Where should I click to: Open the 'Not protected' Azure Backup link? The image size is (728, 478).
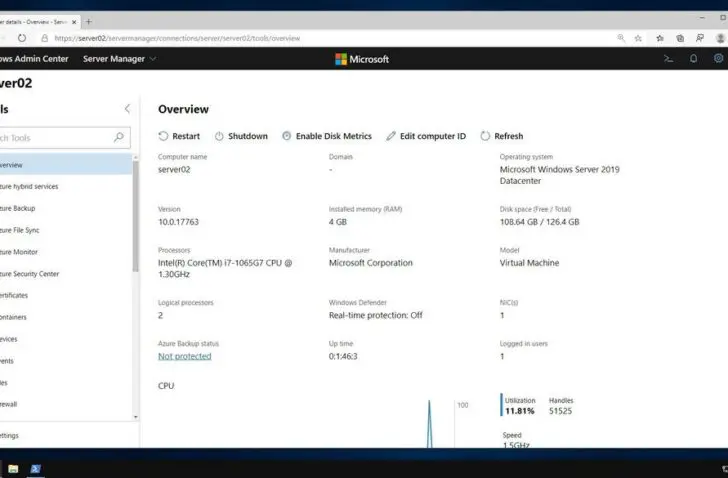click(184, 356)
